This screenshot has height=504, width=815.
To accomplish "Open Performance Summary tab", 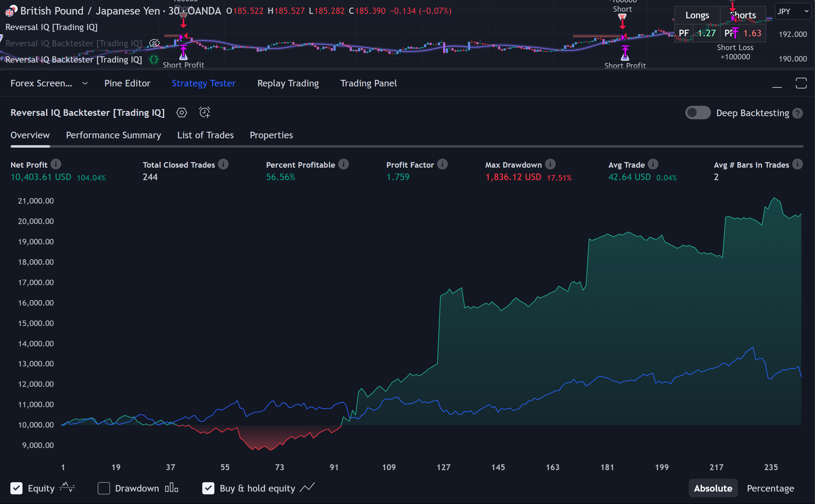I will coord(113,135).
